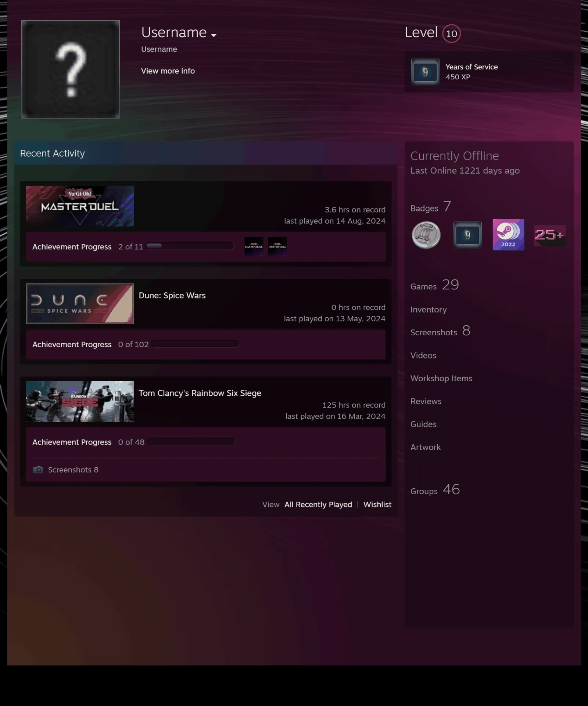Click the Steam 2022 purple badge
The height and width of the screenshot is (706, 588).
[x=509, y=235]
